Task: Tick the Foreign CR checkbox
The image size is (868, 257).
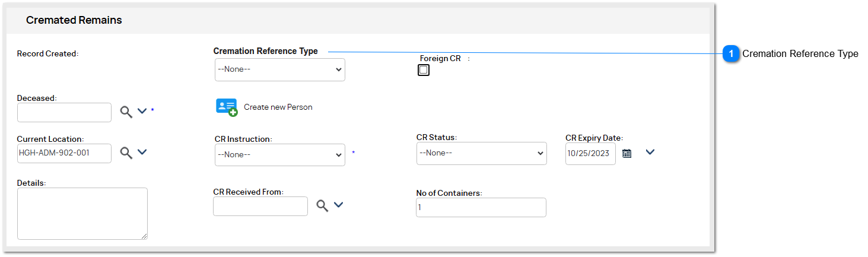Action: [x=424, y=70]
